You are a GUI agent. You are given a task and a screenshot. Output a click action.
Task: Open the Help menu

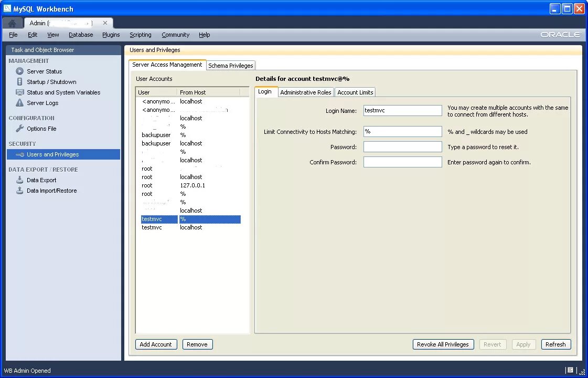pos(205,35)
